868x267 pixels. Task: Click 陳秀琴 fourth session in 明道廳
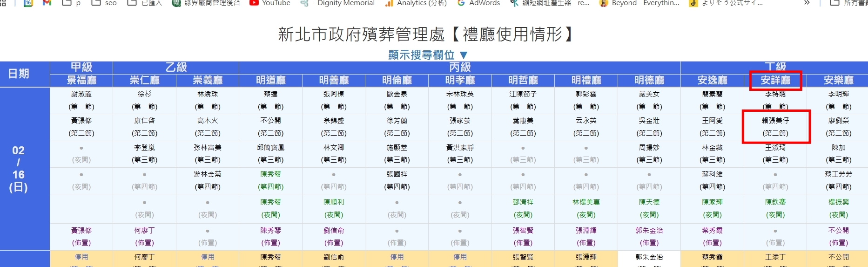coord(270,180)
